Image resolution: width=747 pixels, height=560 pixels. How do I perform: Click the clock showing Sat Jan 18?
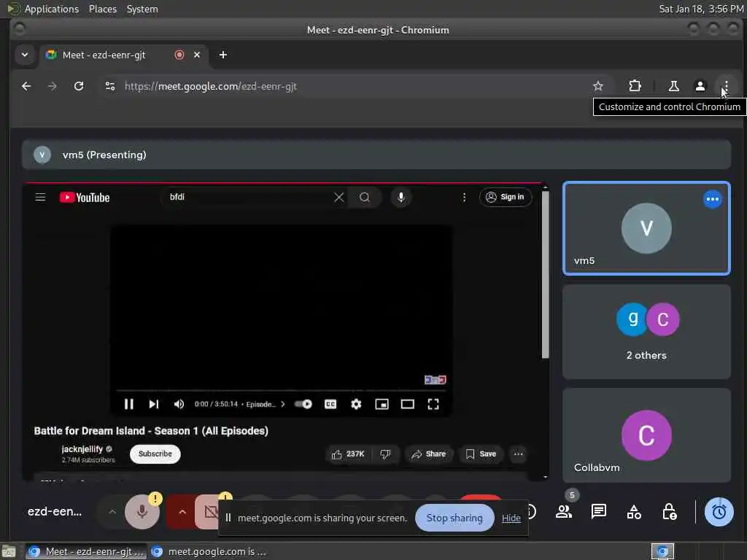click(x=701, y=9)
